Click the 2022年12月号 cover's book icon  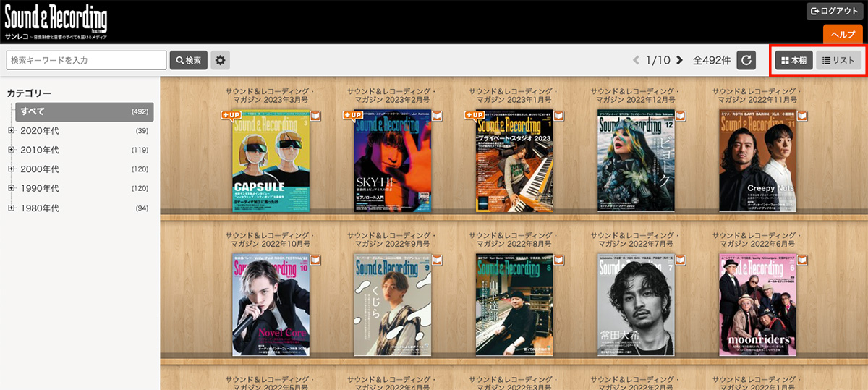(x=681, y=115)
